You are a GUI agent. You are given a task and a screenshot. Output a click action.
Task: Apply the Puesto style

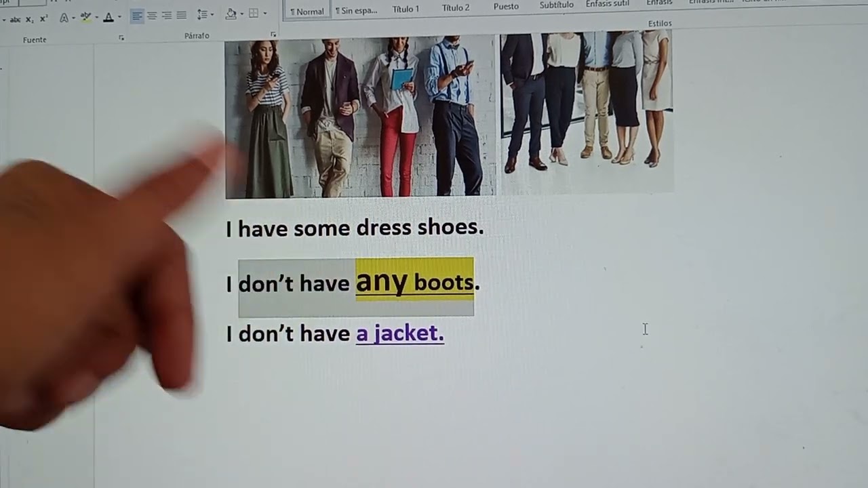506,7
